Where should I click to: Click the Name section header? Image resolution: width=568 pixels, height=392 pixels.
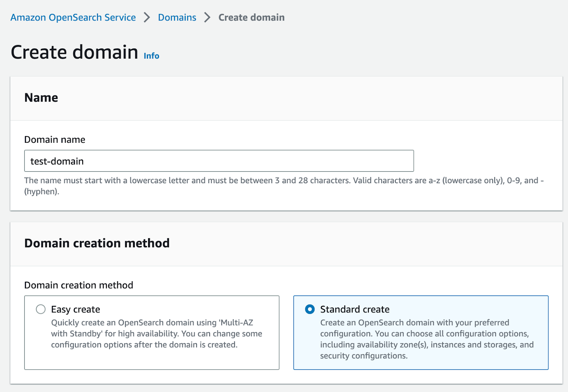[41, 98]
